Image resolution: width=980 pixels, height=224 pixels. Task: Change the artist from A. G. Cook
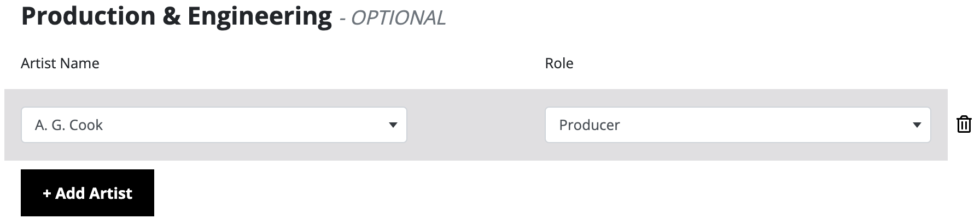[x=214, y=125]
